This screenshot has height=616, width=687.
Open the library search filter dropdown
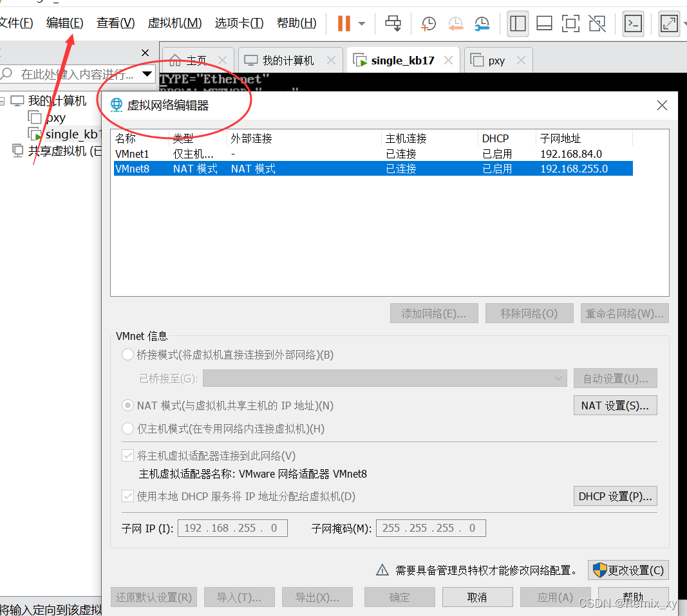[147, 74]
